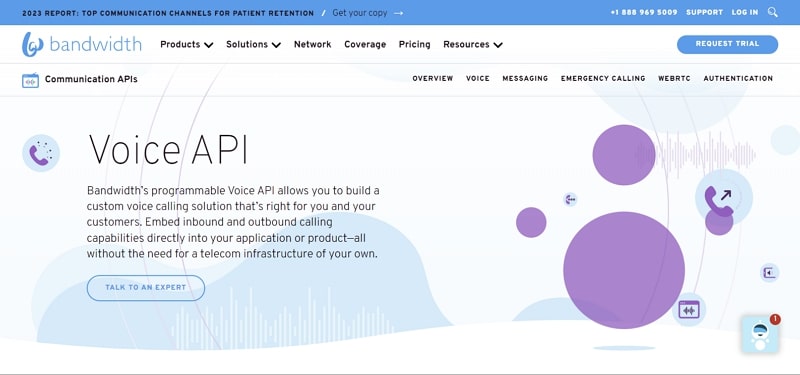Open the Support link
Screen dimensions: 800x375
coord(704,12)
